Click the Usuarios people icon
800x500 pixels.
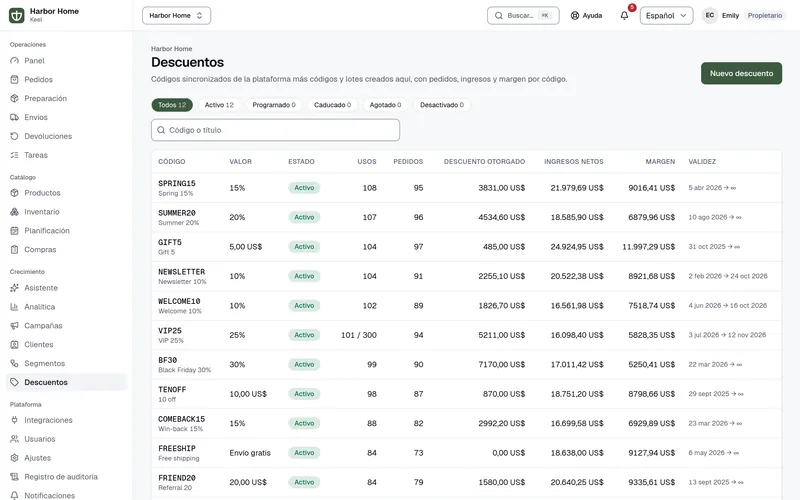tap(14, 439)
